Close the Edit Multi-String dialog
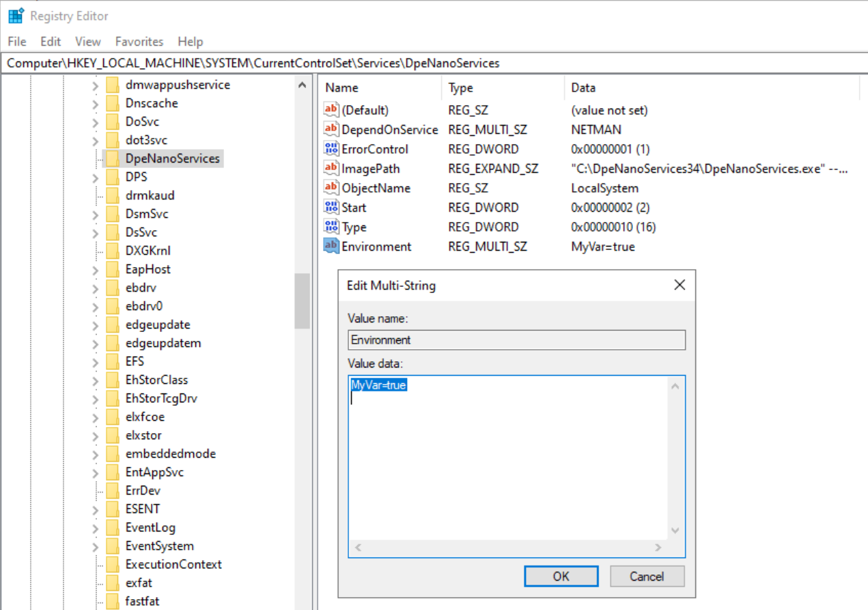This screenshot has width=868, height=610. coord(679,285)
